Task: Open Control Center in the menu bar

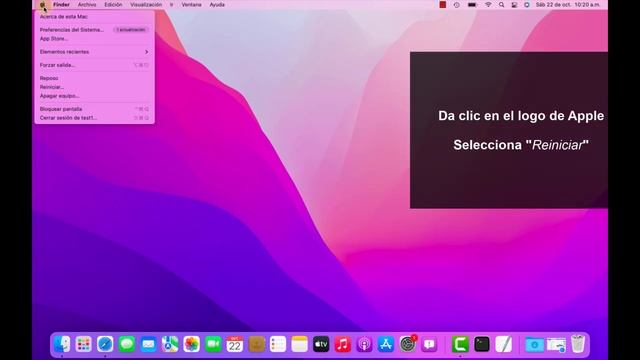Action: (x=514, y=5)
